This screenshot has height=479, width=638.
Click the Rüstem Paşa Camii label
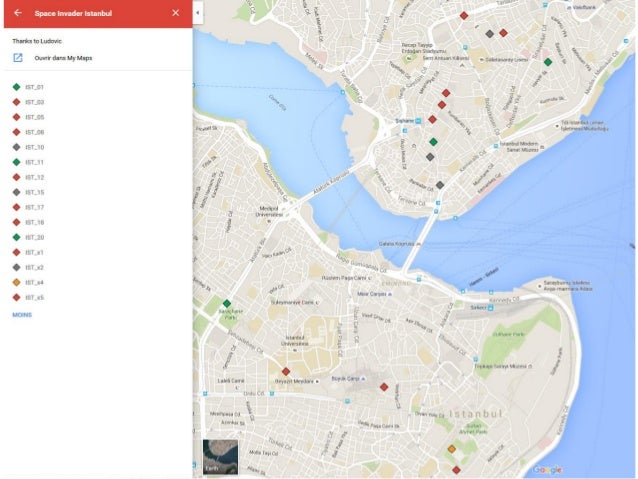(x=344, y=278)
